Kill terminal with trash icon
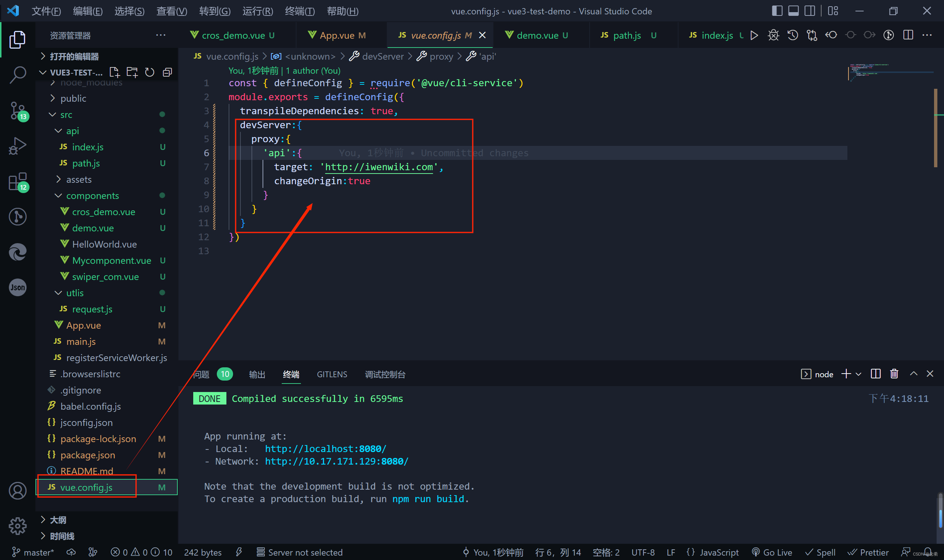944x560 pixels. tap(894, 374)
